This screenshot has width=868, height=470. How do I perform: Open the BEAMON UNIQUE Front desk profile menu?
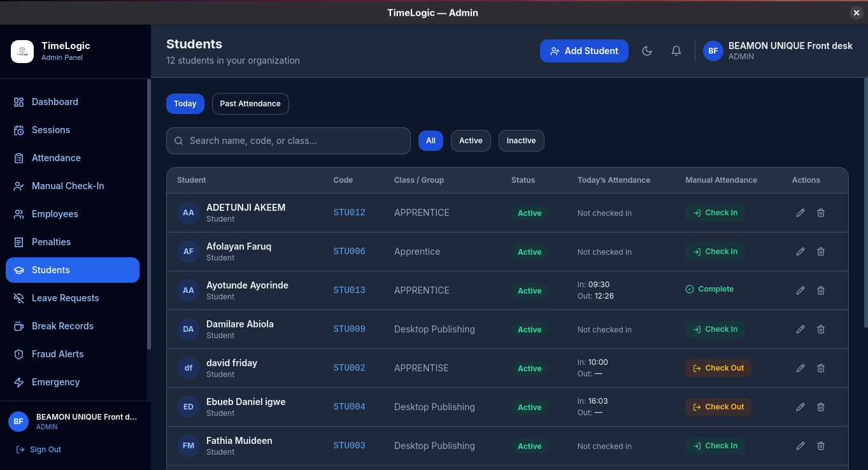(778, 51)
